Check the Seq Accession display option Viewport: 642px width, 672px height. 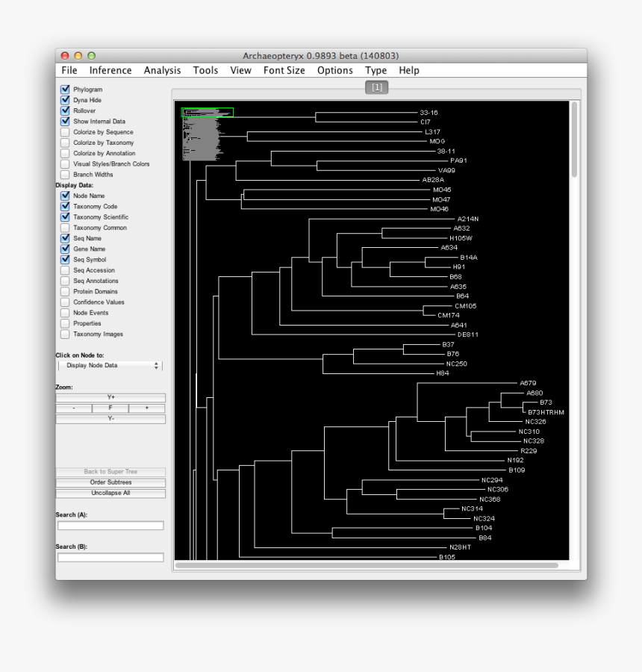point(64,270)
